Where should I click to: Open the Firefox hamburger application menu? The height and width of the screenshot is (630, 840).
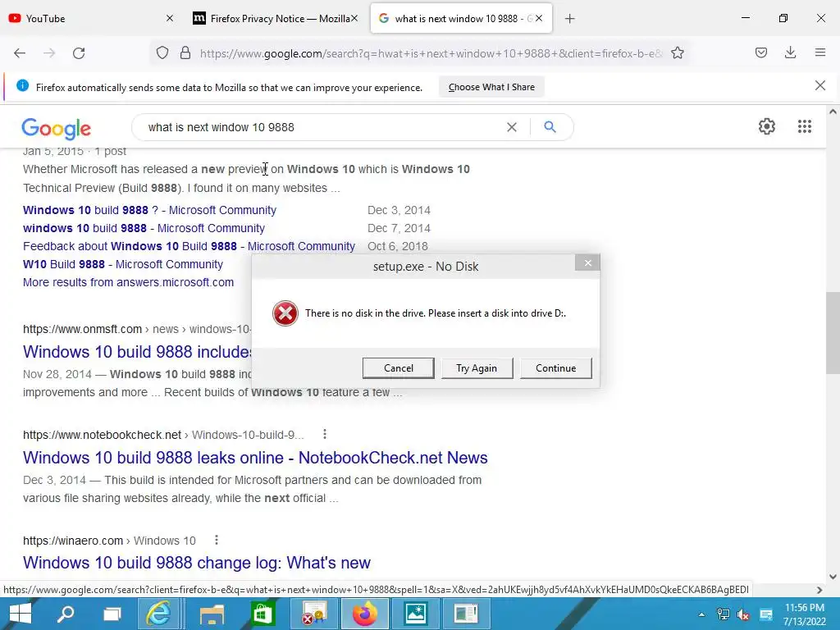point(820,52)
